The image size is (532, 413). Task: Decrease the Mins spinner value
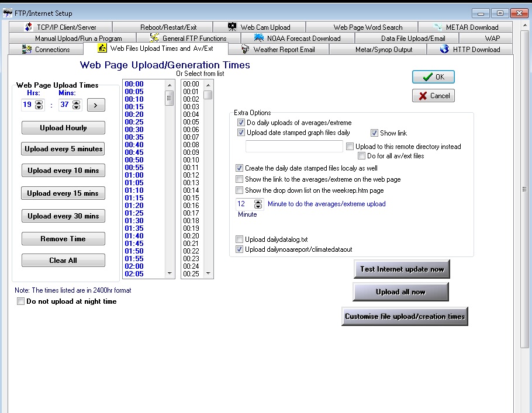click(76, 107)
